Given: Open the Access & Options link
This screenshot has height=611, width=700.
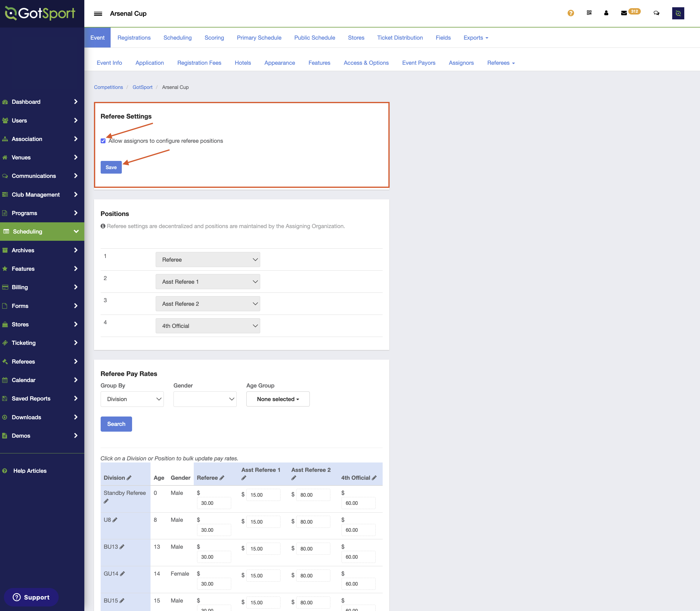Looking at the screenshot, I should coord(366,63).
